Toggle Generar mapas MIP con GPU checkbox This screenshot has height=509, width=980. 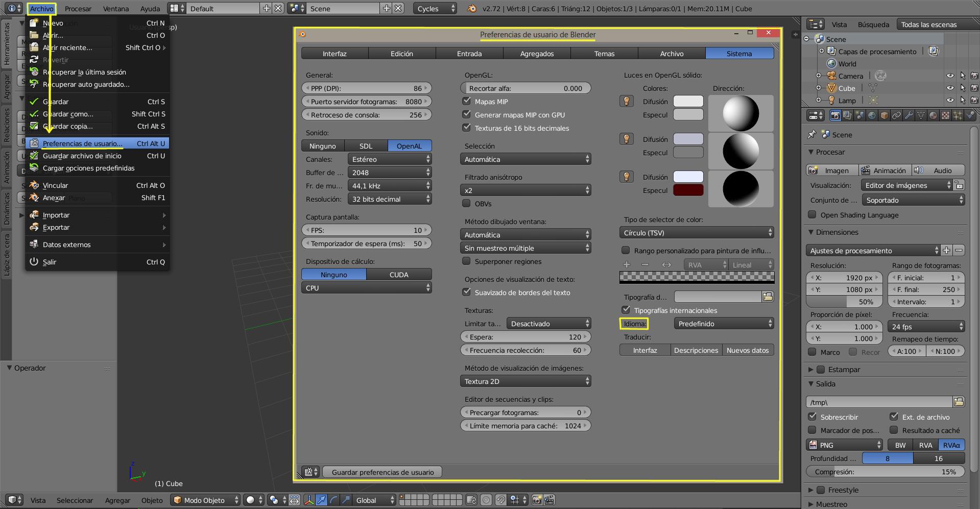tap(466, 114)
